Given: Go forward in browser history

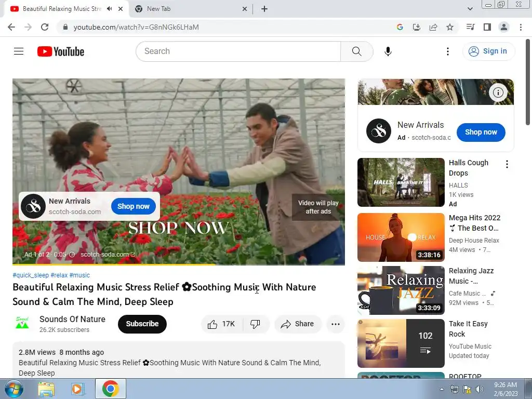Looking at the screenshot, I should [28, 27].
